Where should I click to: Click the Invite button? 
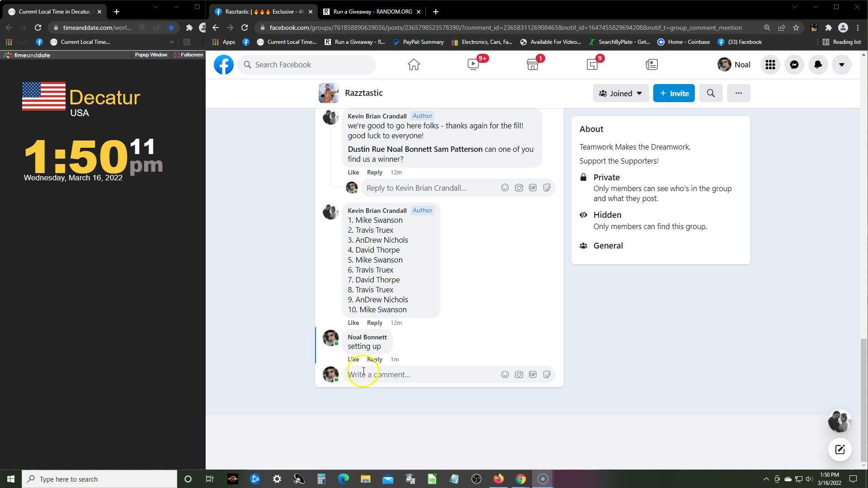[674, 93]
